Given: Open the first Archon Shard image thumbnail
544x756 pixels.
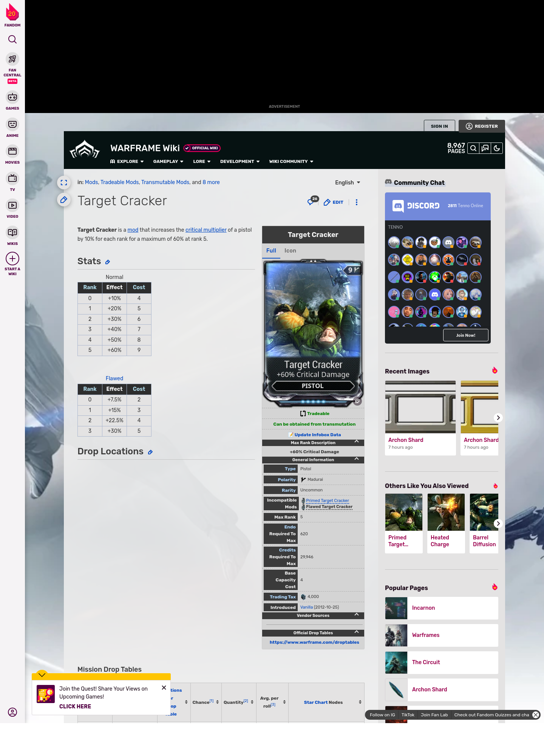Looking at the screenshot, I should [420, 407].
